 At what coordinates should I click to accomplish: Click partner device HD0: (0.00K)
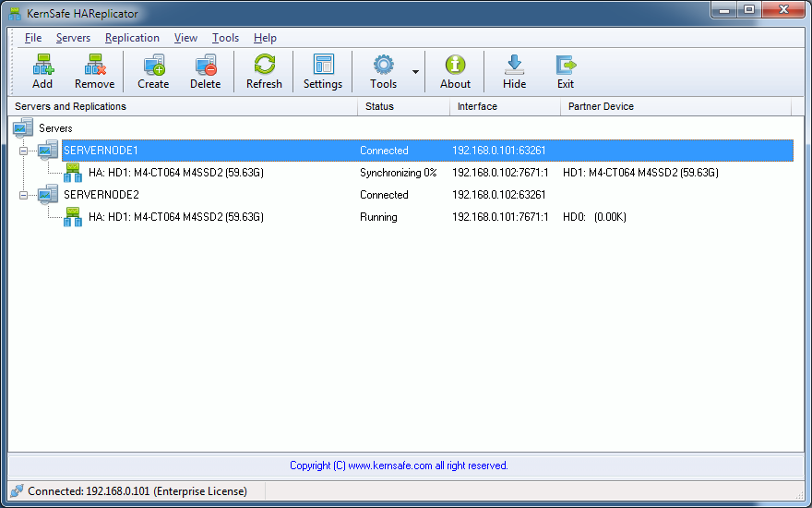pos(594,217)
